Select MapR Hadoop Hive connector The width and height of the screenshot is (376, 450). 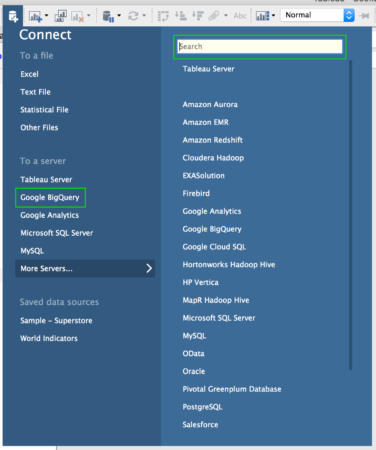[x=216, y=300]
